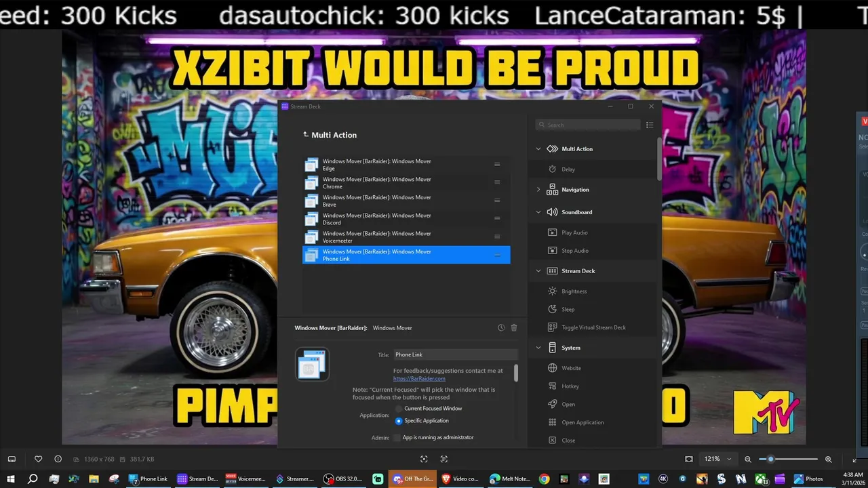The width and height of the screenshot is (868, 488).
Task: Click the drag handle on the Discord row
Action: point(497,218)
